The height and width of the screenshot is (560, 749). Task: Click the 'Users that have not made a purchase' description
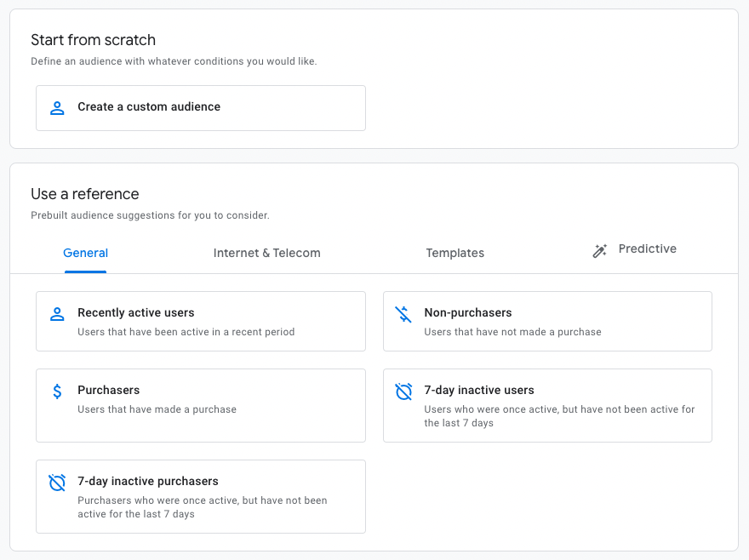512,332
